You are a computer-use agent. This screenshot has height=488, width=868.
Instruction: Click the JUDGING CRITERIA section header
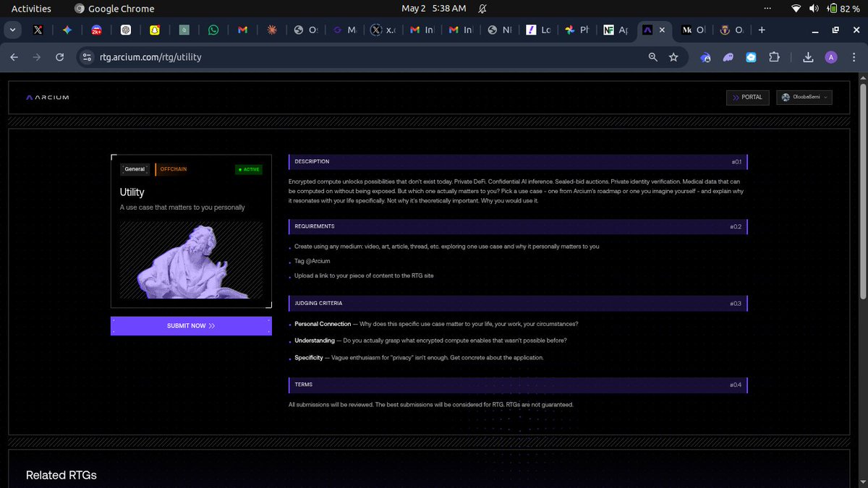[x=517, y=303]
